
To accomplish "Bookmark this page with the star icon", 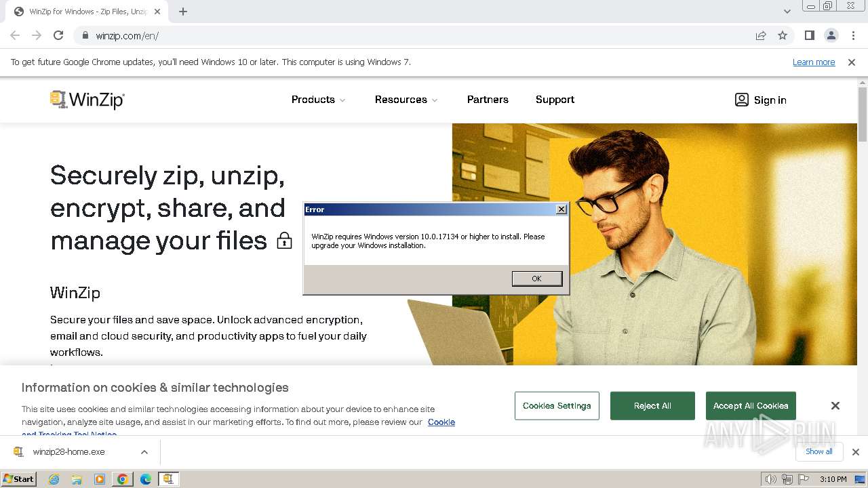I will [783, 35].
